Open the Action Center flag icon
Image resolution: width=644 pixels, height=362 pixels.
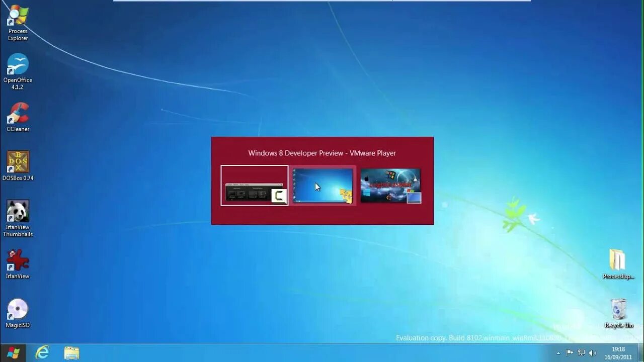coord(570,353)
